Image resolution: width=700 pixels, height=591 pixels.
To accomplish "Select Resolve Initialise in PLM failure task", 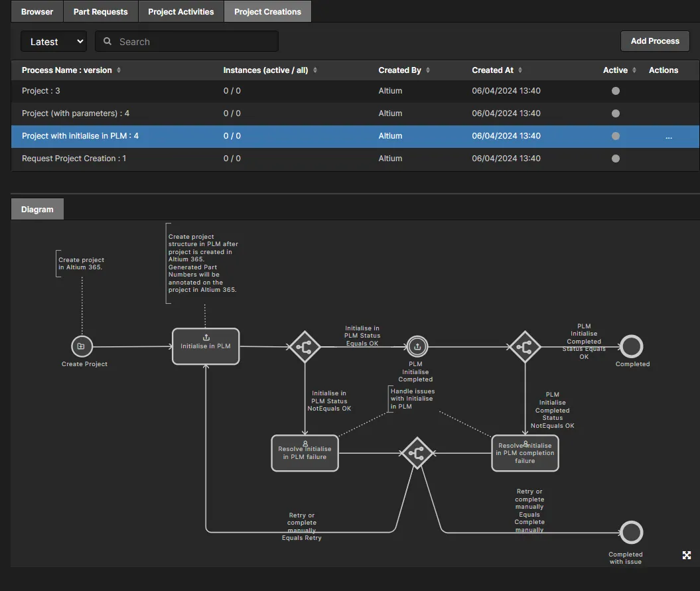I will pyautogui.click(x=305, y=453).
